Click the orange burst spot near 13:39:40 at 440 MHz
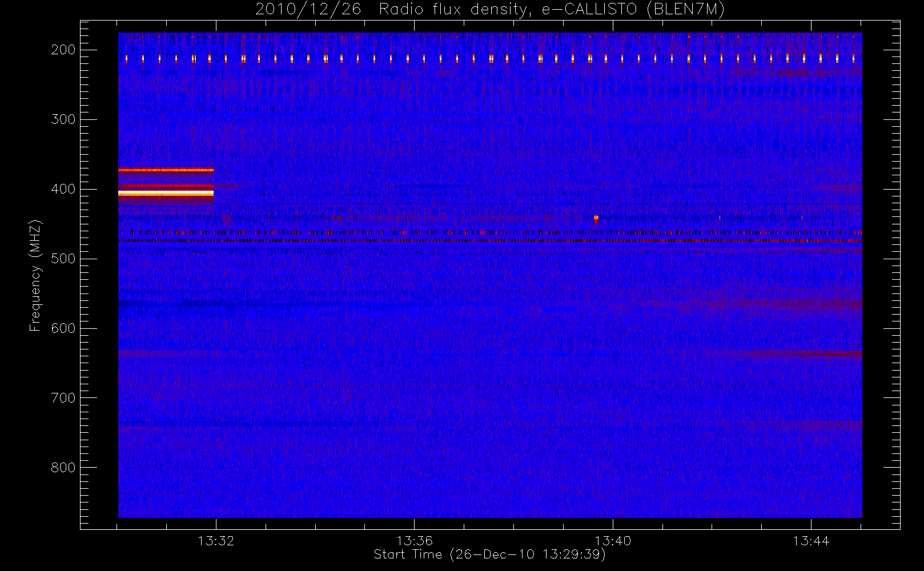Viewport: 924px width, 571px height. tap(596, 218)
